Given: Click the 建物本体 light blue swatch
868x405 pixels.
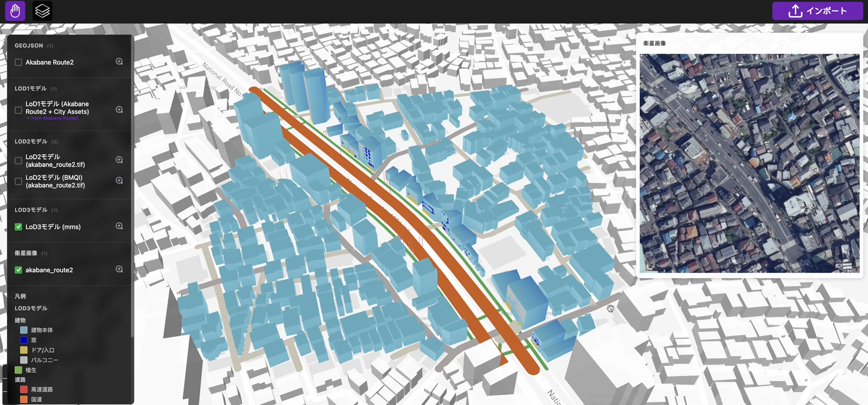Looking at the screenshot, I should coord(24,330).
